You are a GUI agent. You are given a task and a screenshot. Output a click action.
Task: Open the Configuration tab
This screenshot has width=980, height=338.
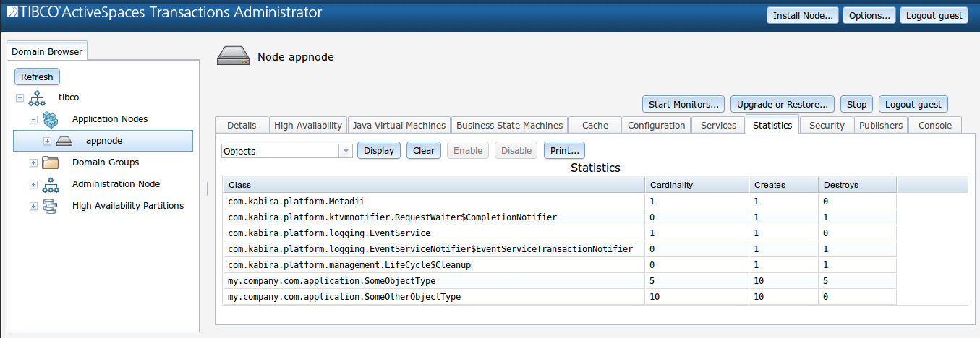coord(657,125)
